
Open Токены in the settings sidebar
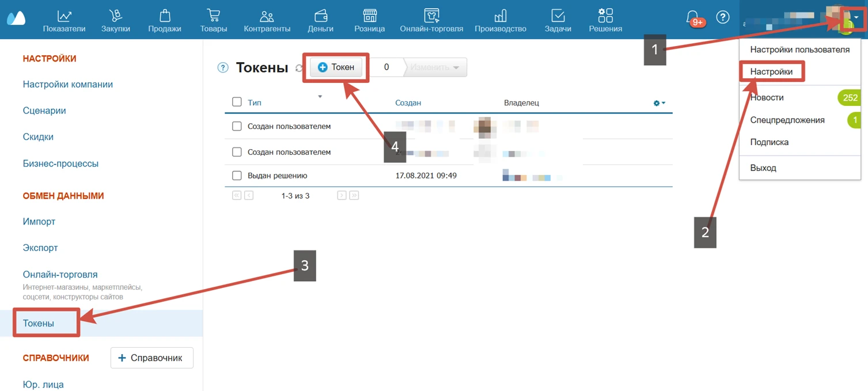click(x=39, y=324)
